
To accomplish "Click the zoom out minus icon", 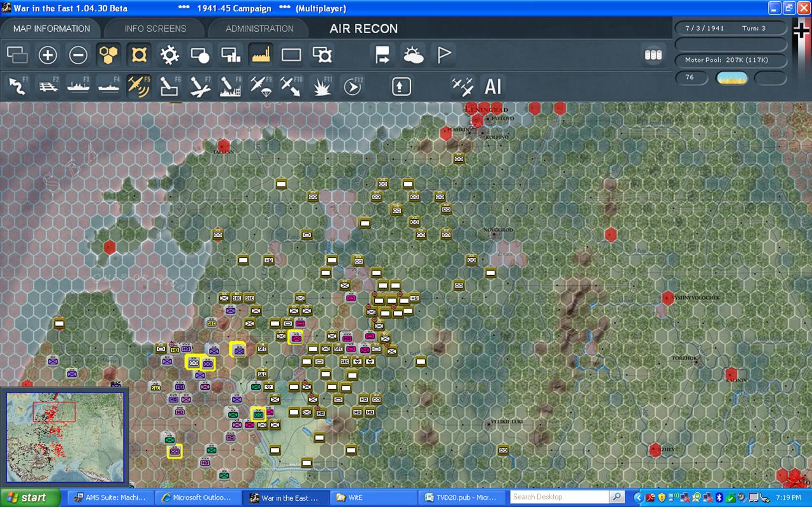I will coord(78,55).
